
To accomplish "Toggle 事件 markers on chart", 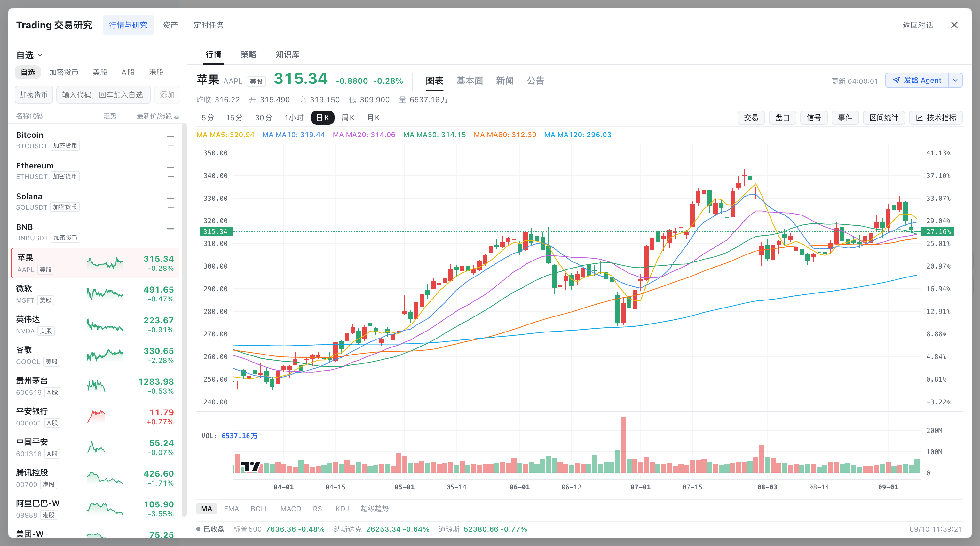I will (845, 118).
